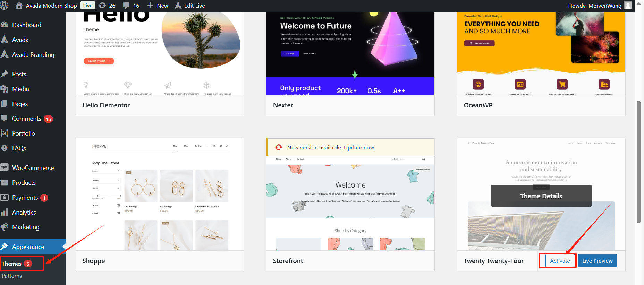The width and height of the screenshot is (644, 285).
Task: Click the Marketing megaphone icon
Action: tap(5, 227)
